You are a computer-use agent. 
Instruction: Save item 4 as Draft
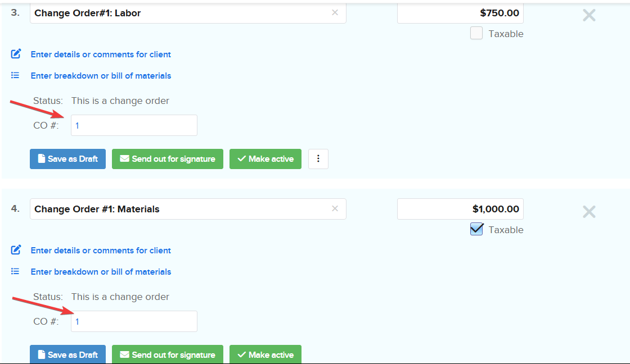coord(67,354)
